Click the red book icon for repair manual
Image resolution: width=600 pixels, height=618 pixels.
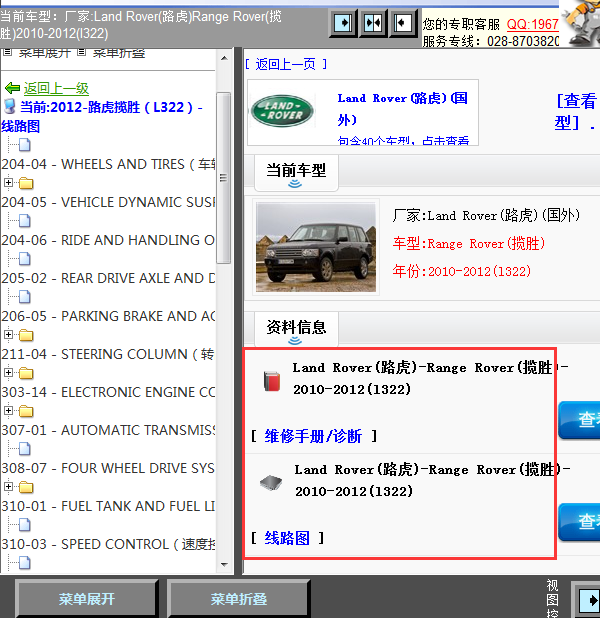(x=272, y=381)
